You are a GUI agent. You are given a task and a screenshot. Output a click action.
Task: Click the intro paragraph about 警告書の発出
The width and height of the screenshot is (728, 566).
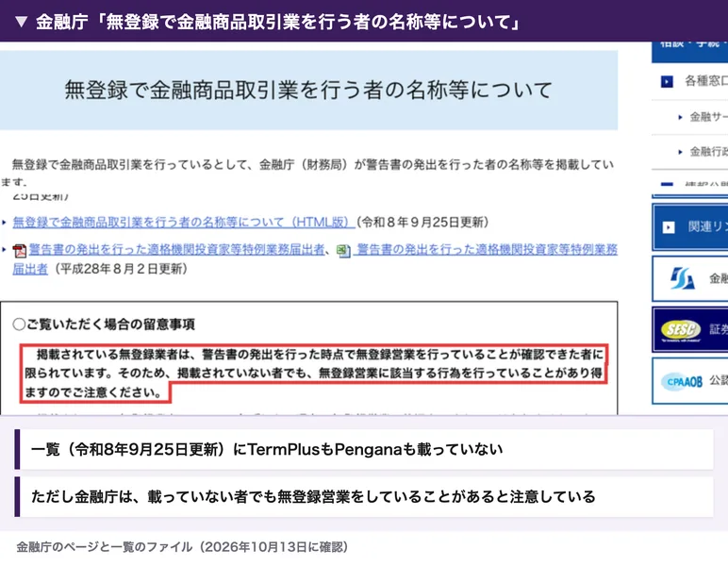308,172
